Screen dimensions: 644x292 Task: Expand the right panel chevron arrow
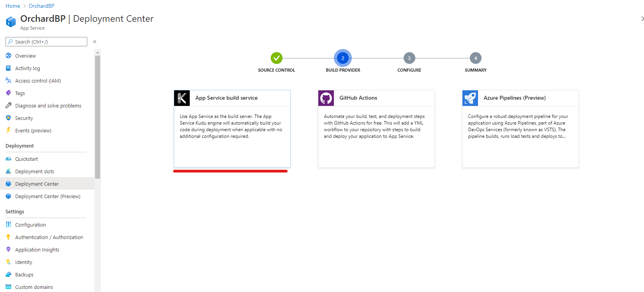pos(642,19)
